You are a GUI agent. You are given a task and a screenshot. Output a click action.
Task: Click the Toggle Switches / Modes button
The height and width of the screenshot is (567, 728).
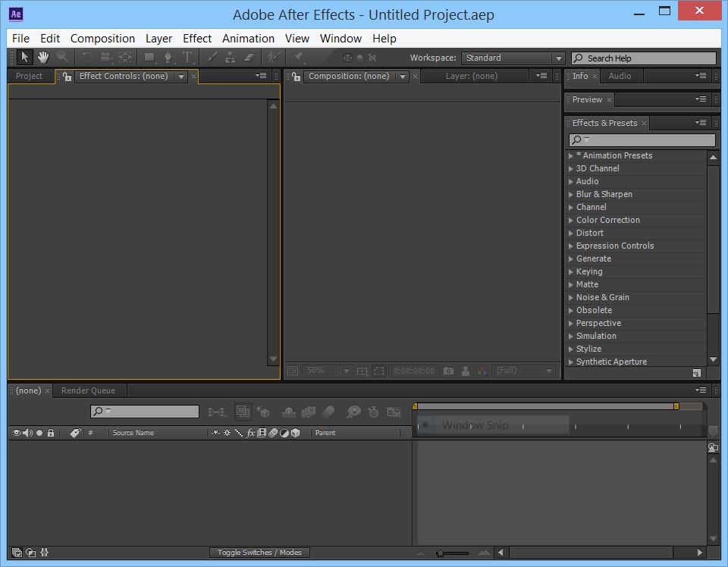(x=259, y=553)
